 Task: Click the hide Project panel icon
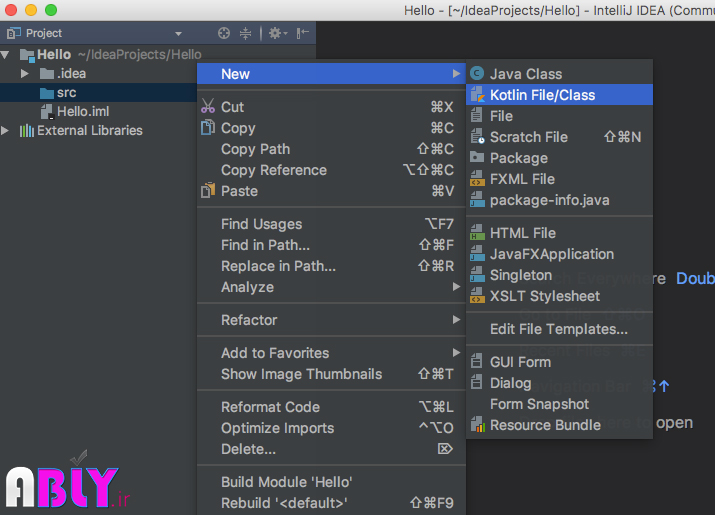pyautogui.click(x=302, y=33)
